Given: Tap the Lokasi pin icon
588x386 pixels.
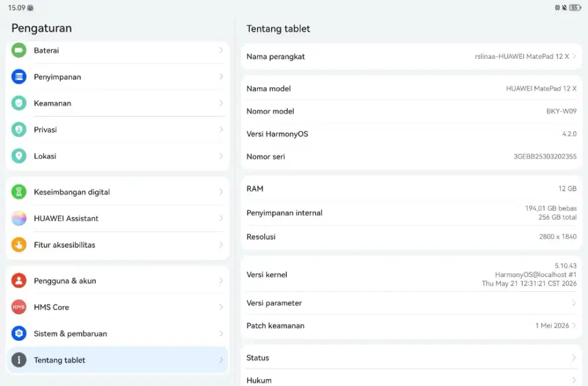Looking at the screenshot, I should pyautogui.click(x=19, y=156).
